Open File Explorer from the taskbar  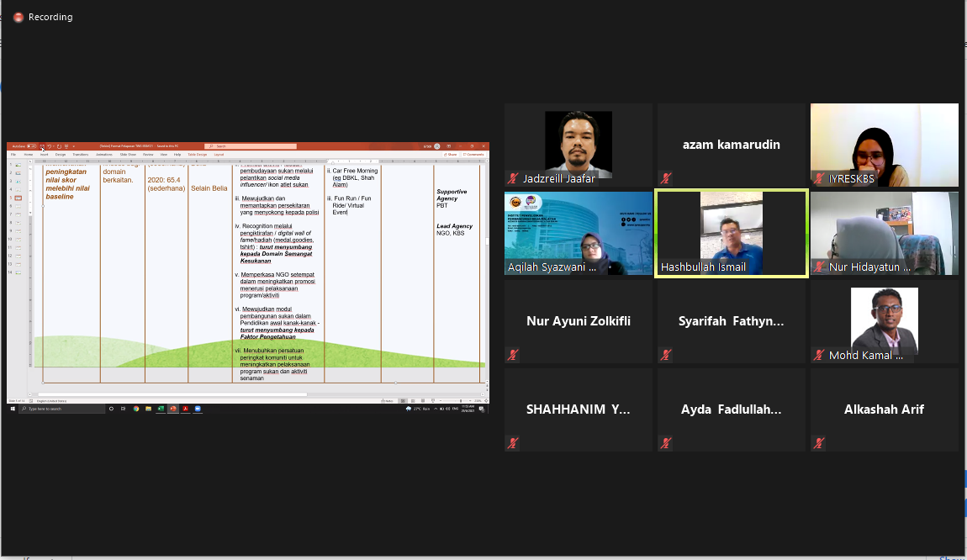click(x=149, y=409)
